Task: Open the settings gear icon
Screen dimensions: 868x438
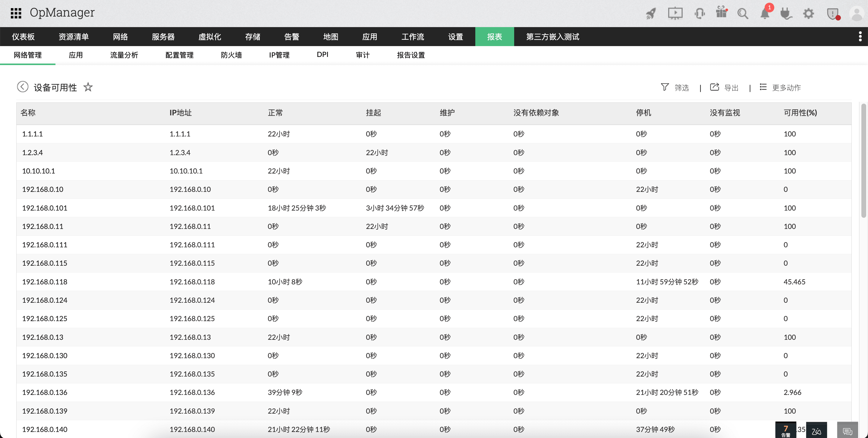Action: 808,14
